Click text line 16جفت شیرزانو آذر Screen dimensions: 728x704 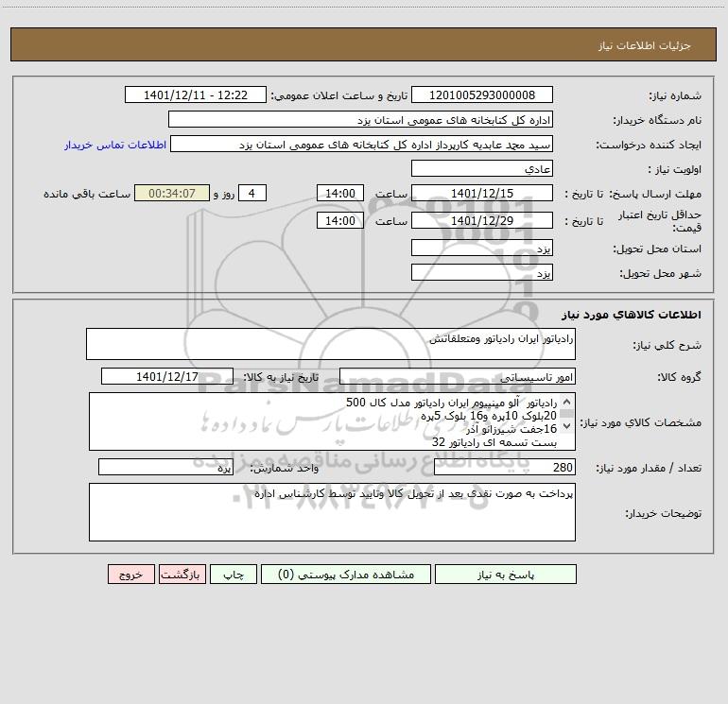(x=511, y=429)
